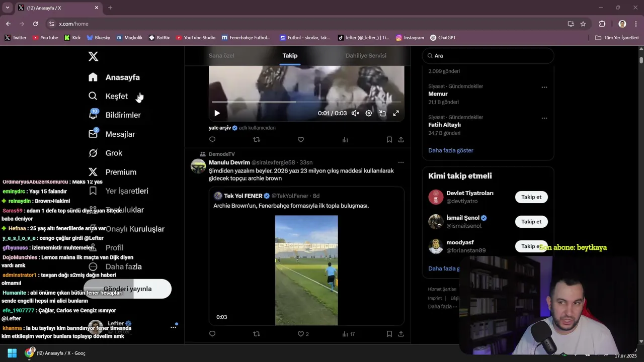Follow İsmail Şenol
644x362 pixels.
[531, 222]
